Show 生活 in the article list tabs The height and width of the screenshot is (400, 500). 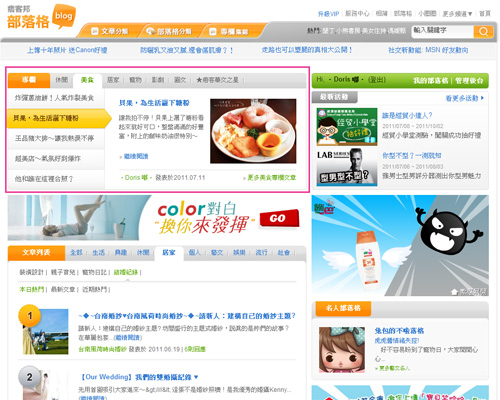pyautogui.click(x=98, y=253)
